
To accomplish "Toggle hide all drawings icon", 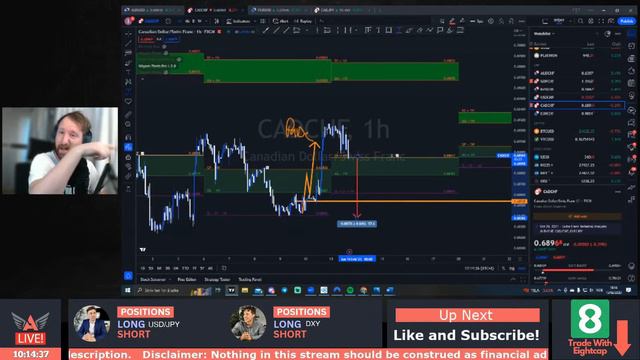I will (129, 167).
